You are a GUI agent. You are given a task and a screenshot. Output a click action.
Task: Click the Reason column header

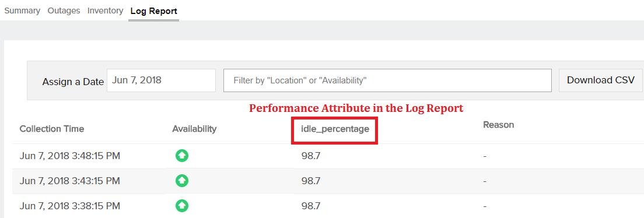[499, 124]
